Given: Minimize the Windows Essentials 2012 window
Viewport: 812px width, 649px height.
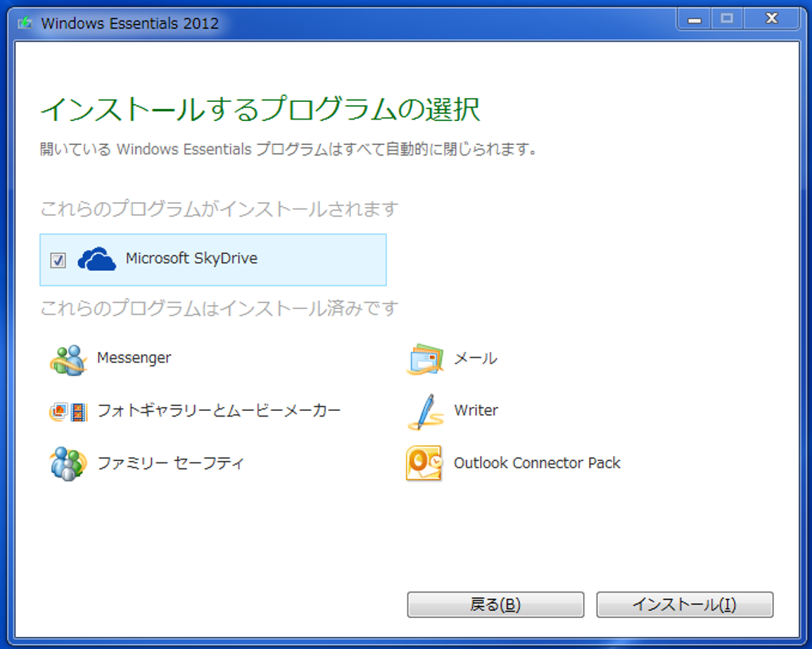Looking at the screenshot, I should (694, 19).
